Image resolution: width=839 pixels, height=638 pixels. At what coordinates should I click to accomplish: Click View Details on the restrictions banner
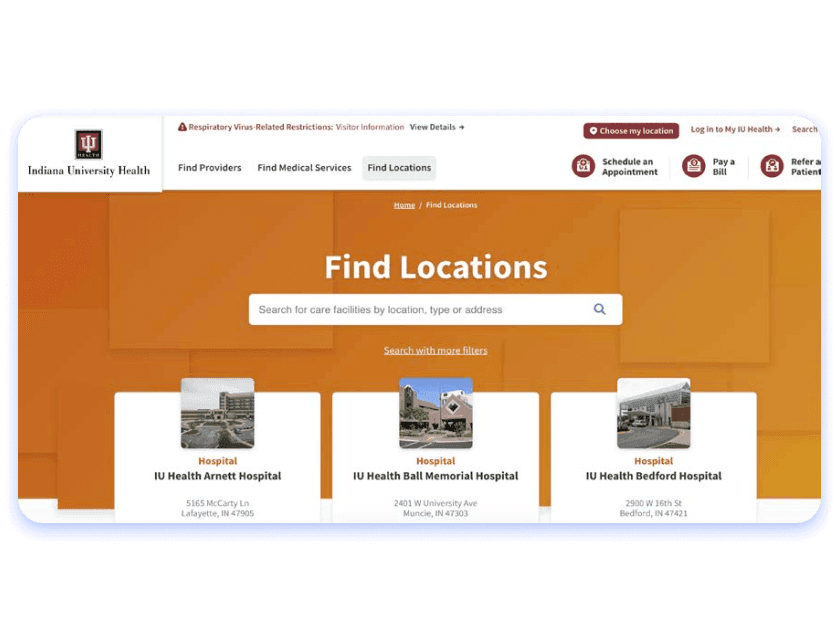[430, 127]
